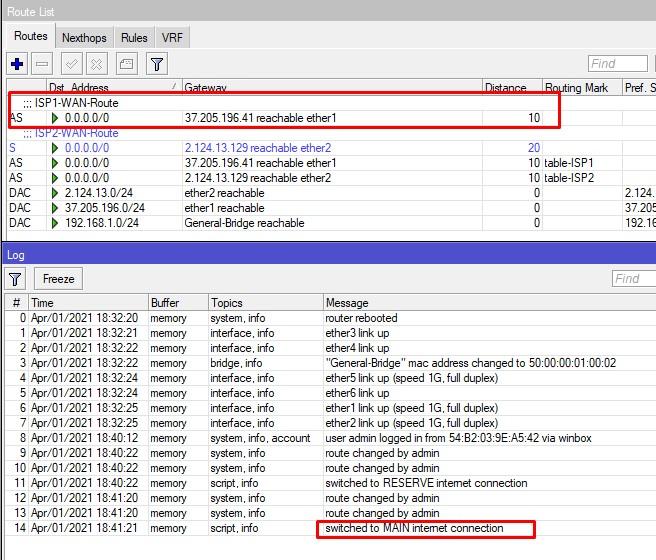Click the Find field in Route List
Viewport: 656px width, 560px height.
tap(617, 64)
